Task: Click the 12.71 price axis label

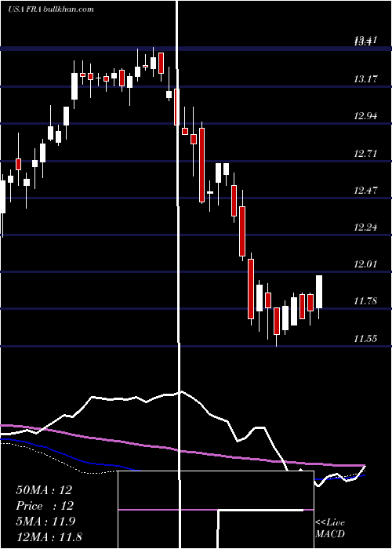Action: click(366, 154)
